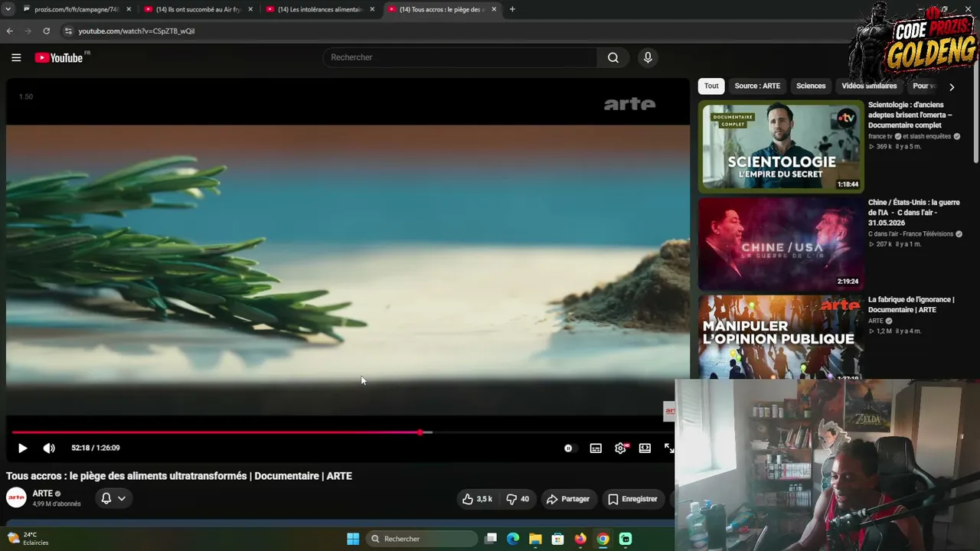The image size is (980, 551).
Task: Select the 'Tout' filter chip
Action: pyautogui.click(x=711, y=86)
